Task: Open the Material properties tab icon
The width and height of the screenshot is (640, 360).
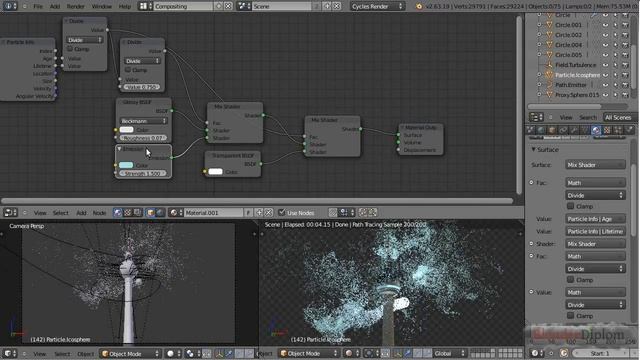Action: 596,130
